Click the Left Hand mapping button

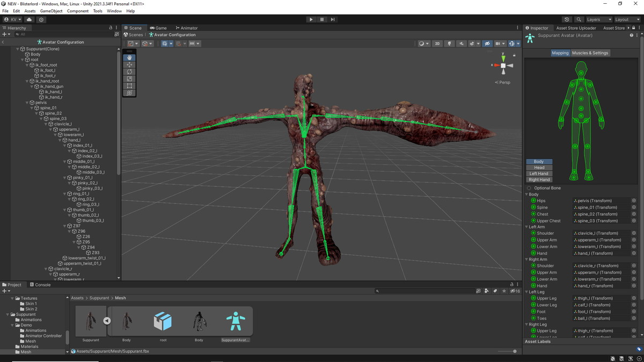tap(539, 174)
